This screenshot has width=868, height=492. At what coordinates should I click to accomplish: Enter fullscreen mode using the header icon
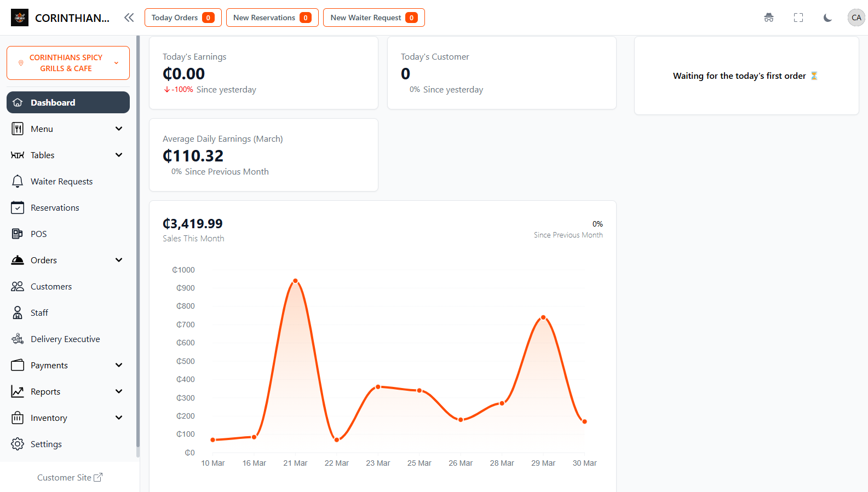[x=798, y=18]
